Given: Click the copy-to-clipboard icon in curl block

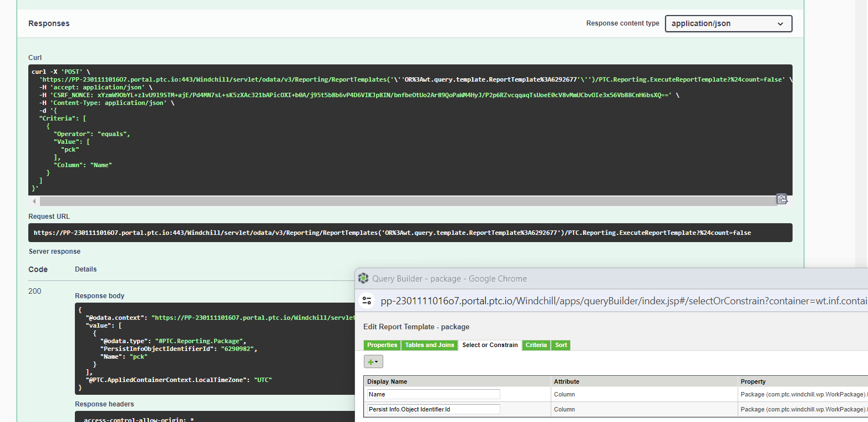Looking at the screenshot, I should 781,199.
